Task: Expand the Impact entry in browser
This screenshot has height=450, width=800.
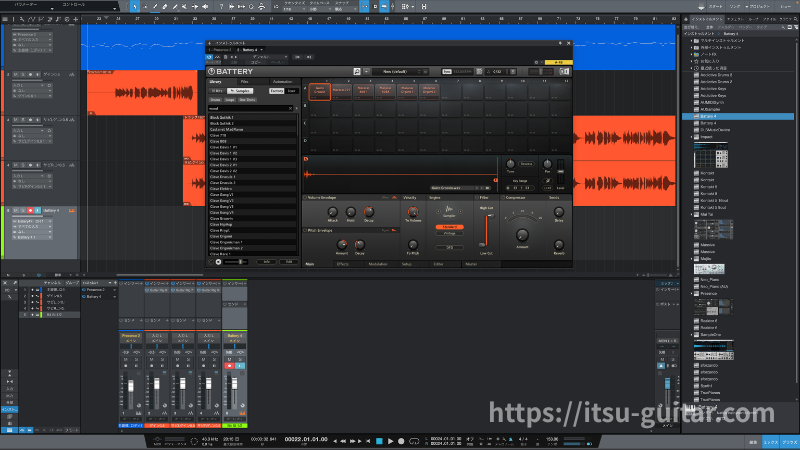Action: click(x=692, y=137)
